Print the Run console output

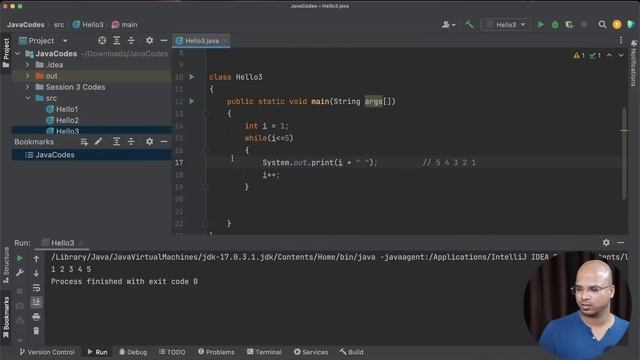[36, 317]
